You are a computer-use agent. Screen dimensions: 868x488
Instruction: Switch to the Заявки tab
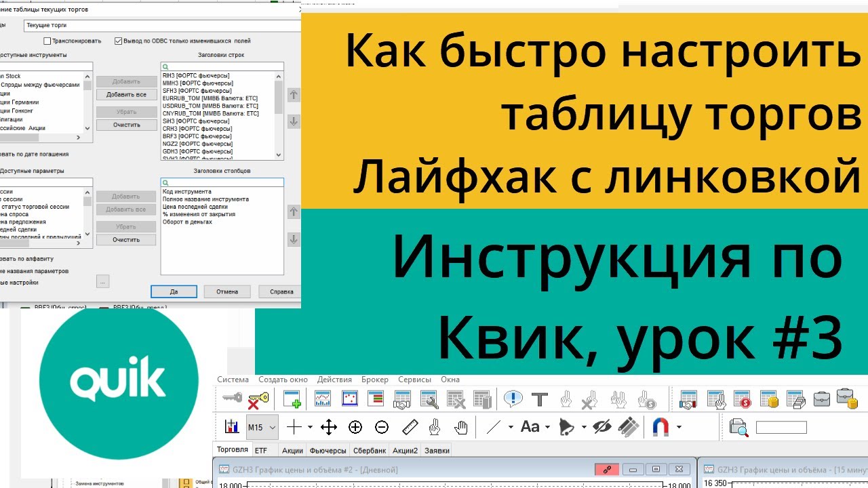tap(437, 450)
